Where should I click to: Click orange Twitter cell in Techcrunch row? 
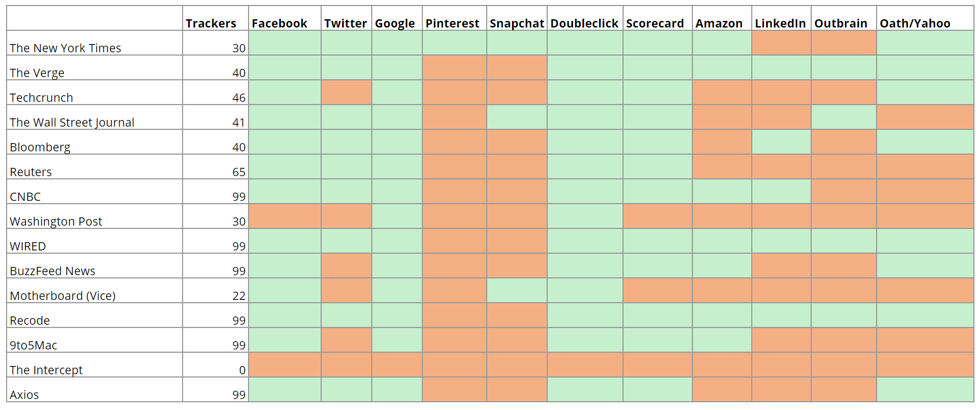tap(346, 92)
